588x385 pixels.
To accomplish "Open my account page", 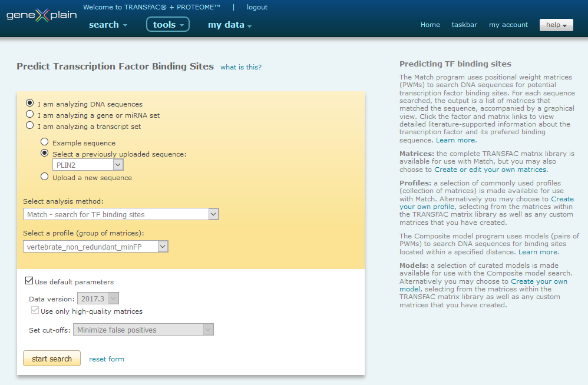I will (x=508, y=25).
